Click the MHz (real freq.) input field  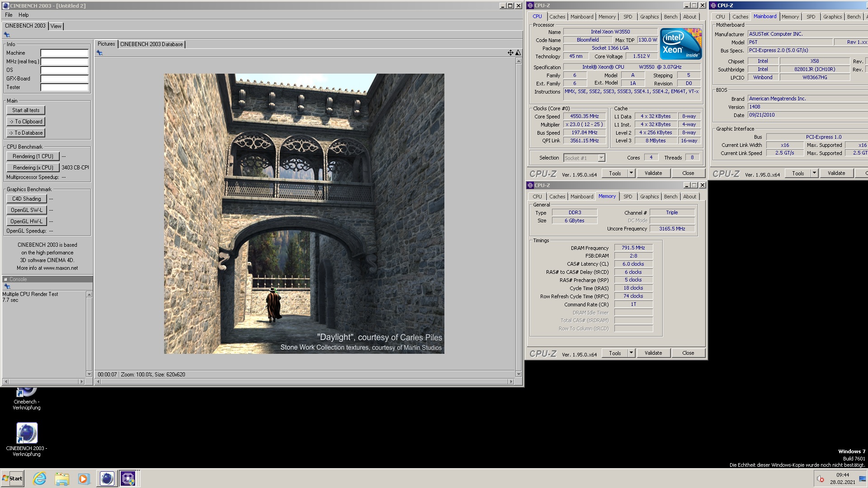64,61
